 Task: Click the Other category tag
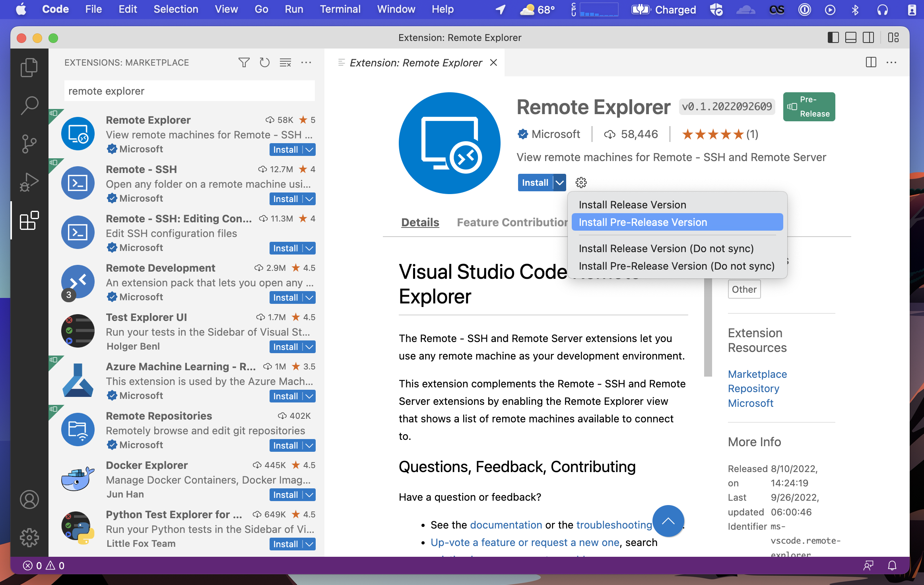(x=744, y=289)
